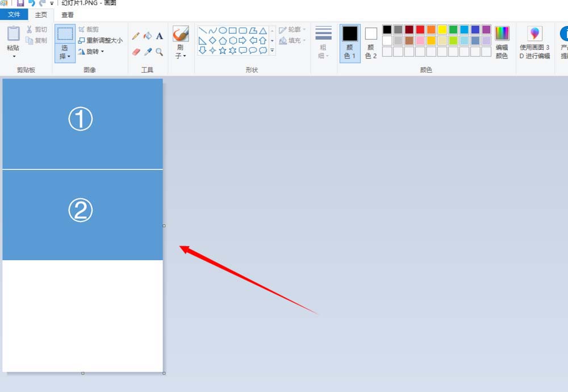Viewport: 568px width, 392px height.
Task: Choose the Hexagon shape
Action: tap(232, 40)
